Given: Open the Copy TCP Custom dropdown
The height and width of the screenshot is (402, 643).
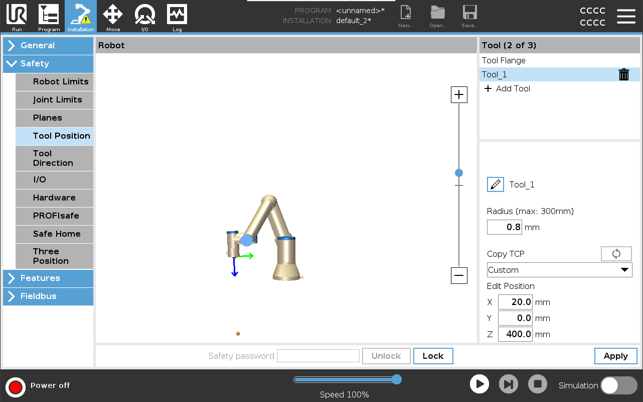Looking at the screenshot, I should (559, 270).
